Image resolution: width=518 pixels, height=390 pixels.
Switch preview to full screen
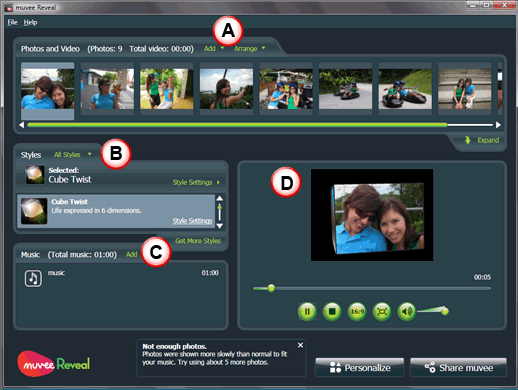pyautogui.click(x=382, y=311)
